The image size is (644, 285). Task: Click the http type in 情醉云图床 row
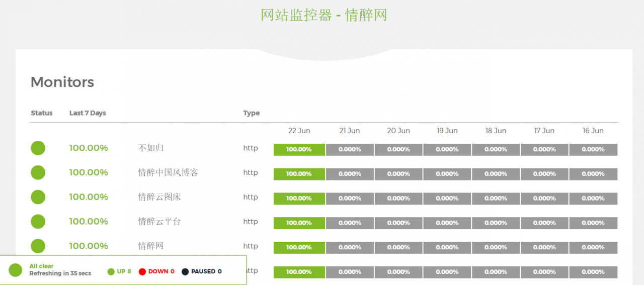tap(251, 197)
